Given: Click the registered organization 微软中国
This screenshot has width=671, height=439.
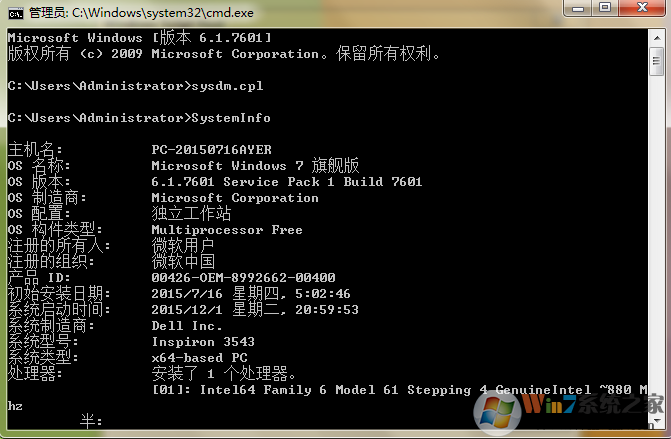Looking at the screenshot, I should coord(183,261).
